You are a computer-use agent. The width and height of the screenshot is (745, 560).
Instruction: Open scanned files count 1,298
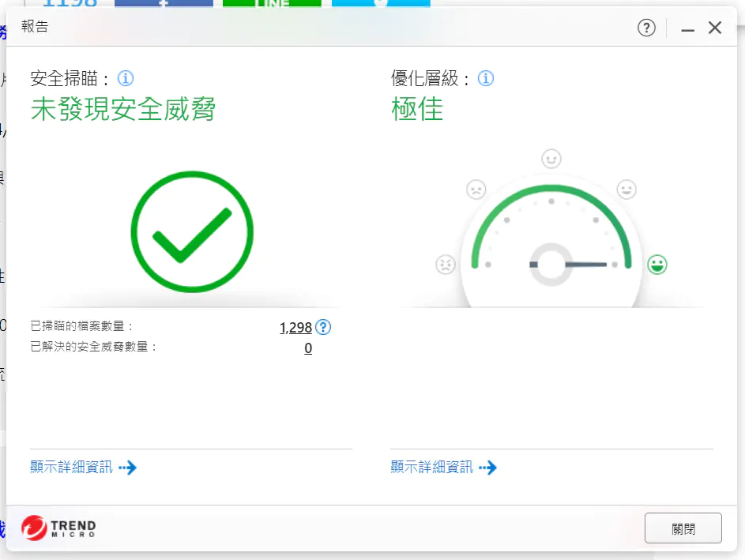(295, 327)
